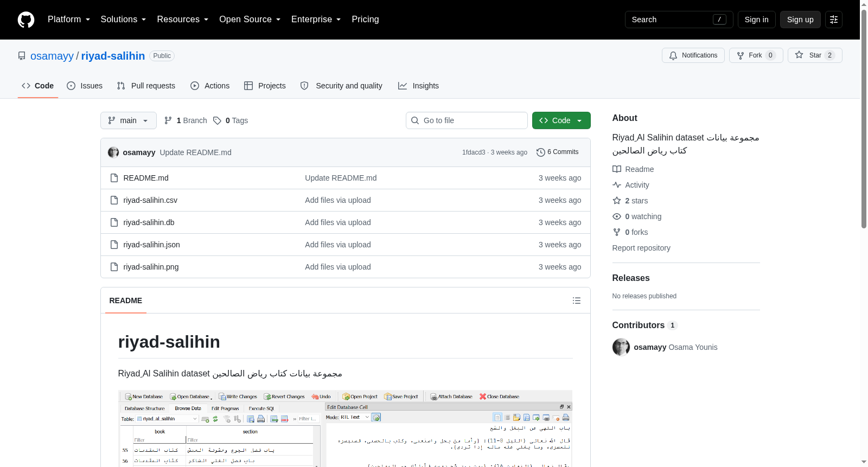Click osamayy's avatar in latest commit row
Image resolution: width=868 pixels, height=467 pixels.
click(113, 152)
